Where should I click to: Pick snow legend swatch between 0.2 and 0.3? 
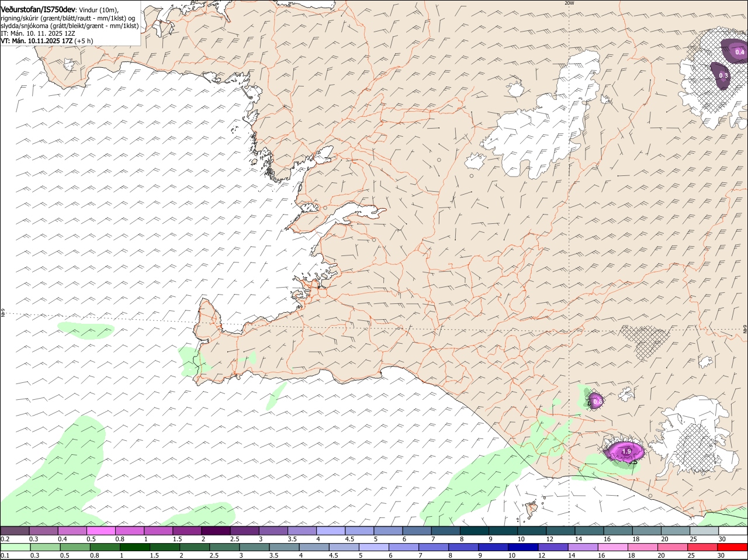15,531
